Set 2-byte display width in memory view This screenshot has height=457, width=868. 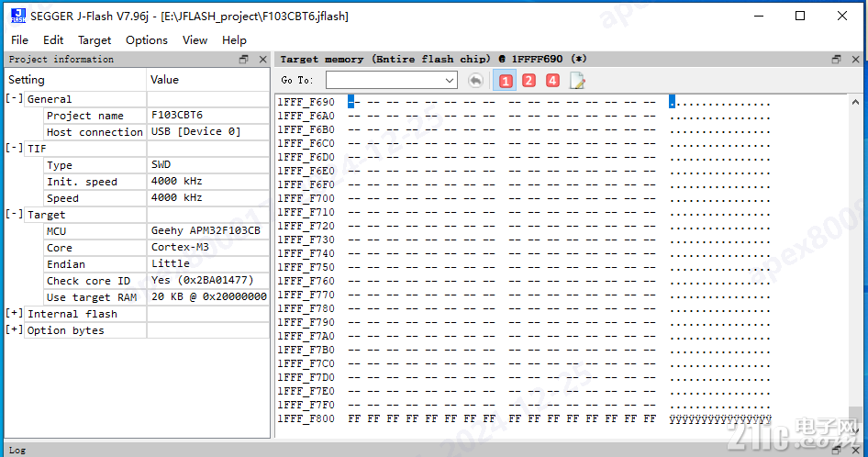pyautogui.click(x=529, y=81)
